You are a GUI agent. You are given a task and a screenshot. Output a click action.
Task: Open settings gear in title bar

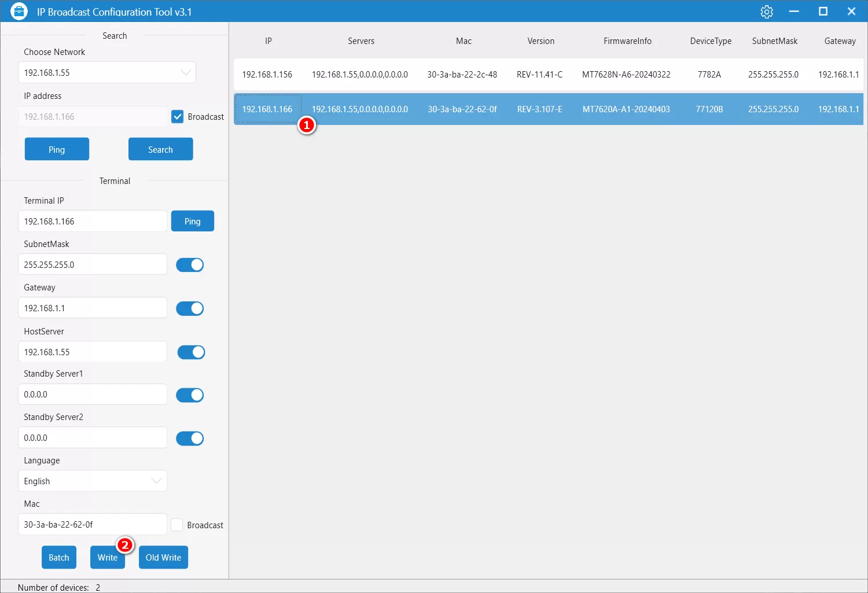pos(767,12)
